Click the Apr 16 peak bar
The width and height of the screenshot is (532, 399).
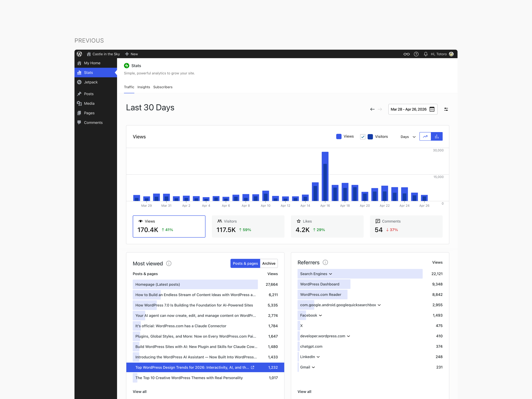coord(325,176)
